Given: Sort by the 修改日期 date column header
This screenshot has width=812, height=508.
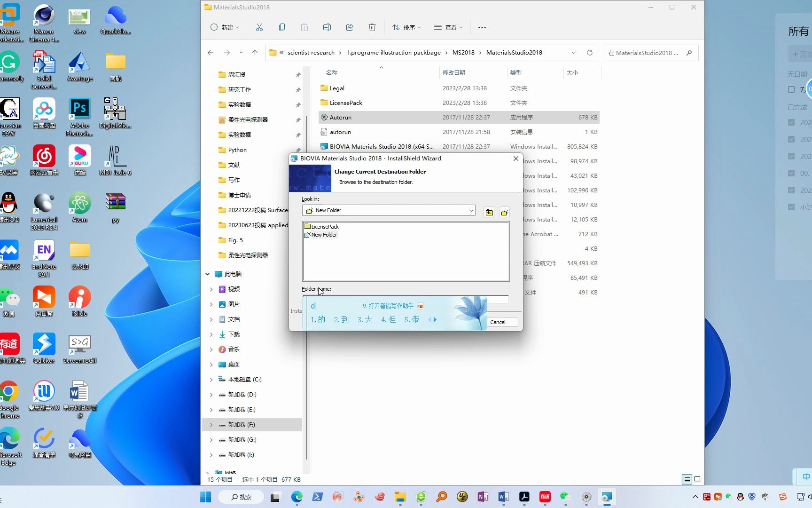Looking at the screenshot, I should click(454, 72).
